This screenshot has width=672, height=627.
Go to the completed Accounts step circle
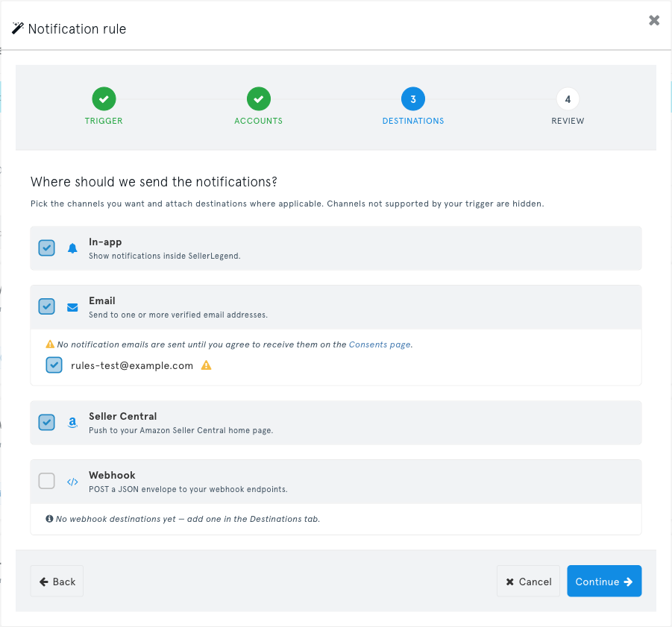click(258, 99)
